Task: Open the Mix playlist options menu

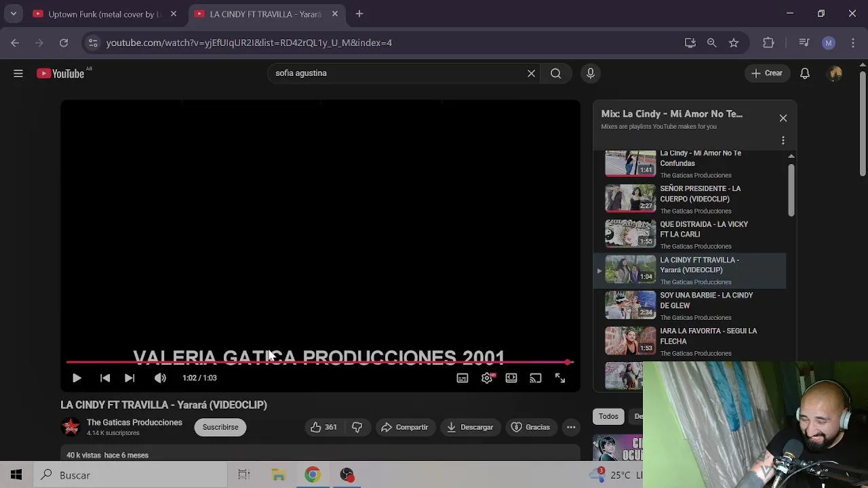Action: pos(783,140)
